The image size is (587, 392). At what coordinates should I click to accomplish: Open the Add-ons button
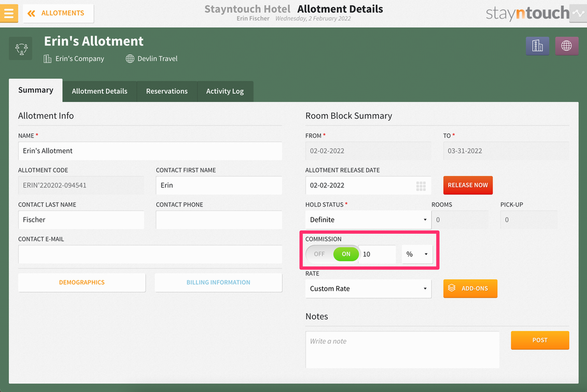470,288
